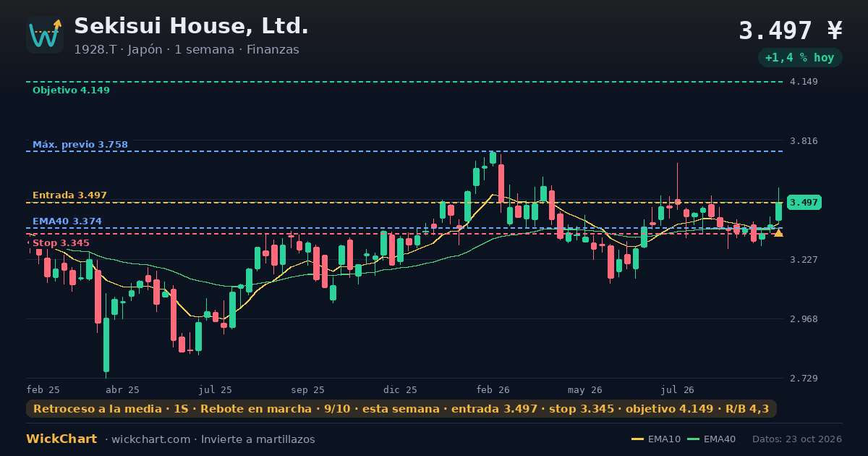
Task: Click the large '3.497 ¥' price in the header
Action: (791, 30)
